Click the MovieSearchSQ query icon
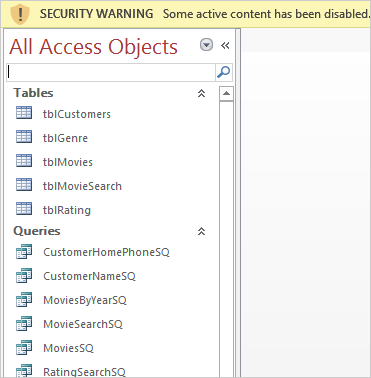This screenshot has width=371, height=378. click(x=24, y=323)
